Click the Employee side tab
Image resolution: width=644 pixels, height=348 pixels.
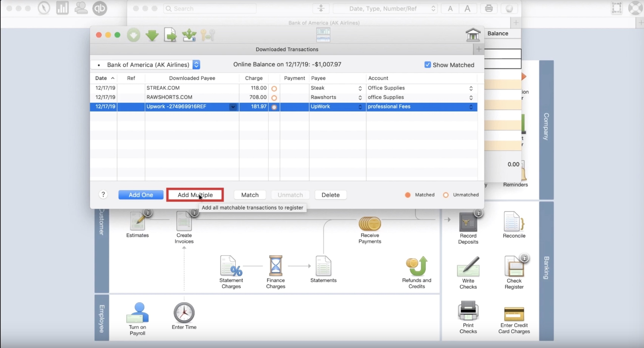click(x=102, y=318)
